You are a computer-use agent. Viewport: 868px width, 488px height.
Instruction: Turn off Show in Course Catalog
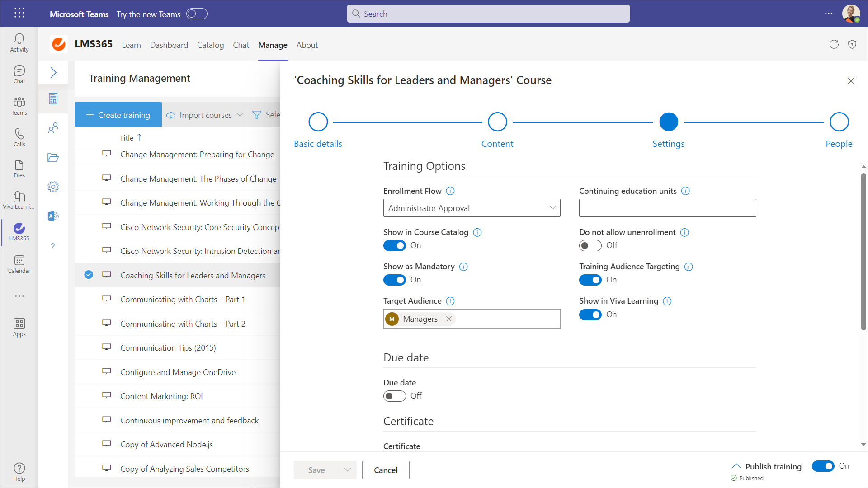pos(394,245)
